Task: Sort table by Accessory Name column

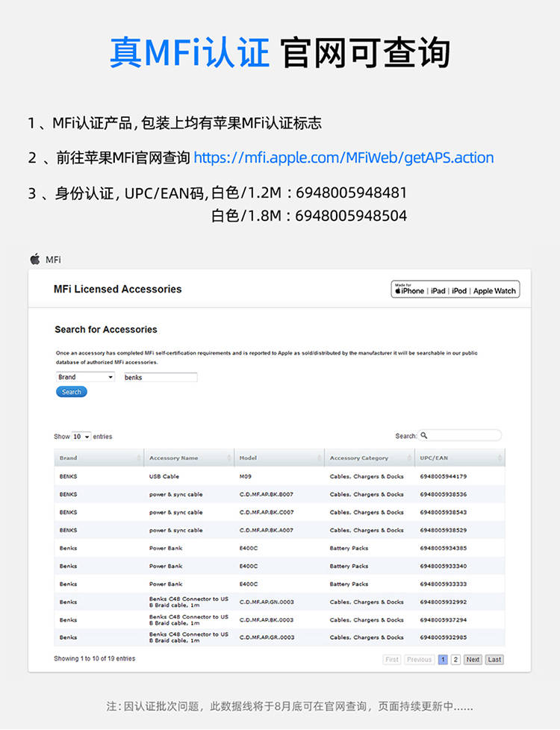Action: [x=189, y=458]
